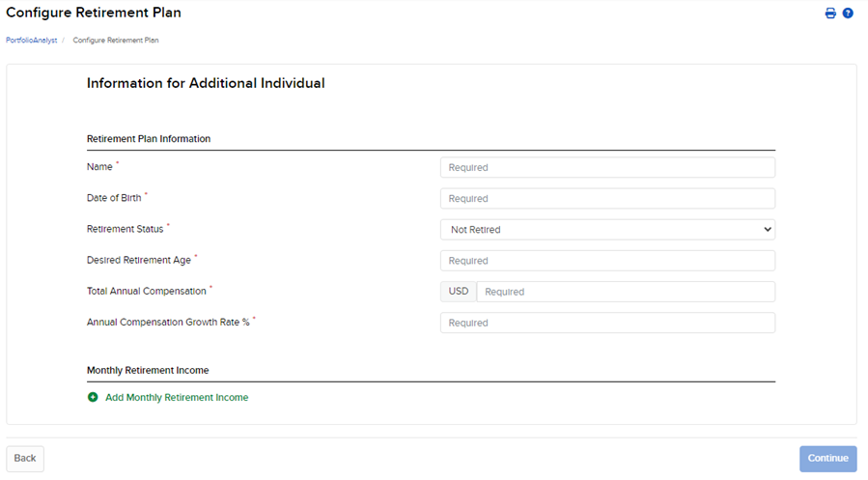Viewport: 868px width, 480px height.
Task: Select the Desired Retirement Age field
Action: (x=607, y=261)
